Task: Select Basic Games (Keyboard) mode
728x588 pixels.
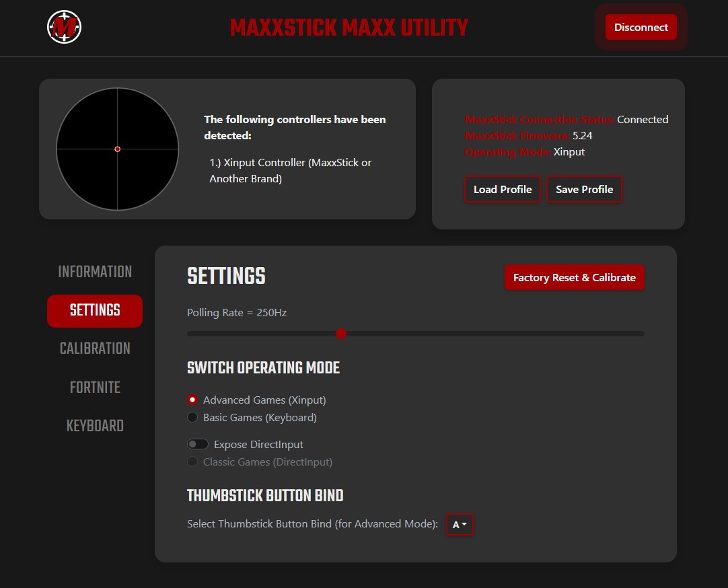Action: 192,417
